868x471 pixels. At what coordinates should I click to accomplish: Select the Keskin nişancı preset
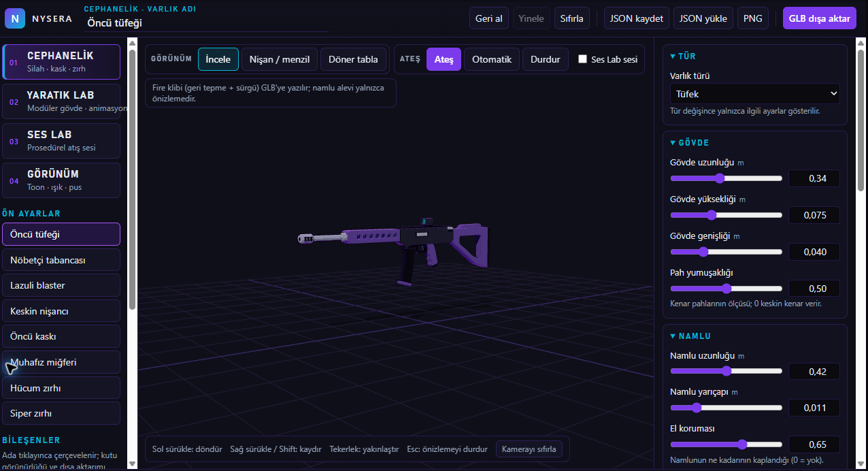pyautogui.click(x=61, y=311)
